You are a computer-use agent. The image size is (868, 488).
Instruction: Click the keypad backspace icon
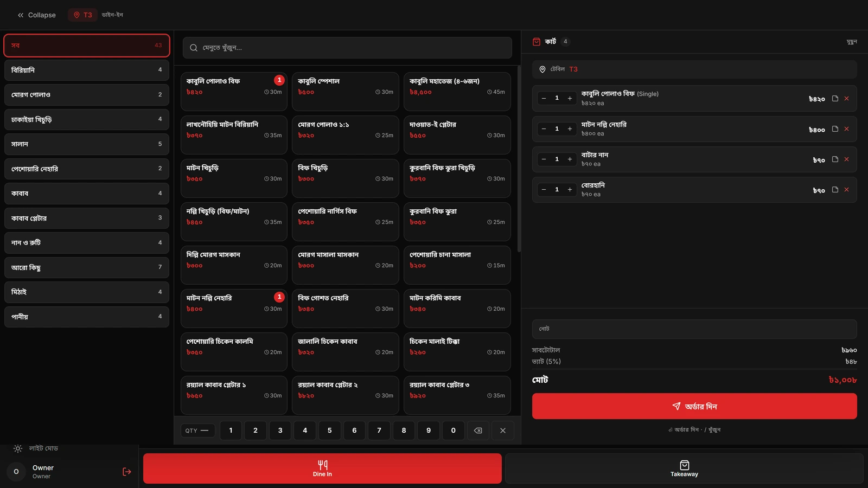point(478,431)
